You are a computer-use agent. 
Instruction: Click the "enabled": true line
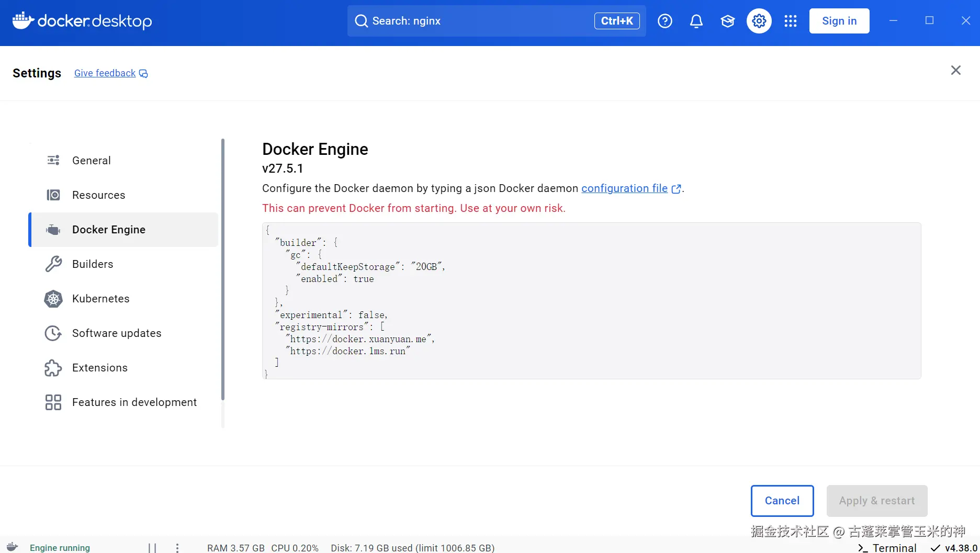click(x=335, y=279)
